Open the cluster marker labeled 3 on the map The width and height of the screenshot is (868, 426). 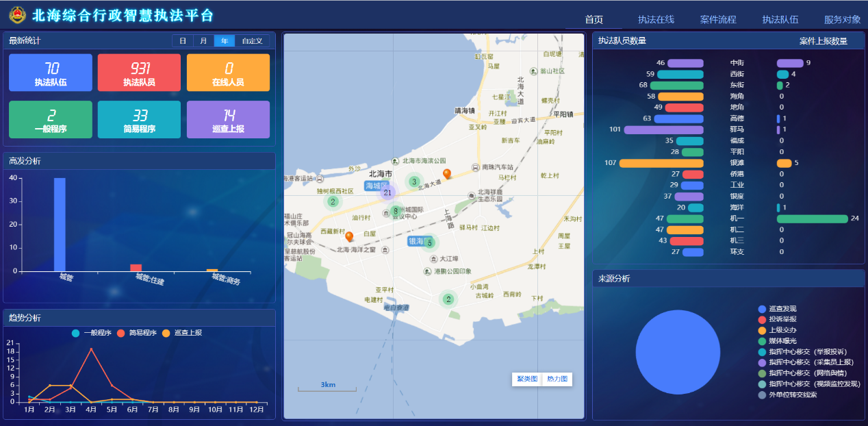[x=413, y=181]
